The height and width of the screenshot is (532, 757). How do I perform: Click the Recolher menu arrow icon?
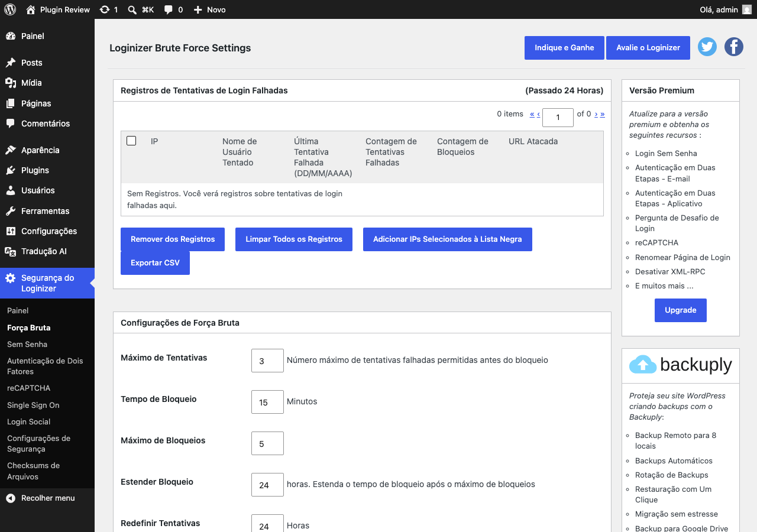pos(11,498)
